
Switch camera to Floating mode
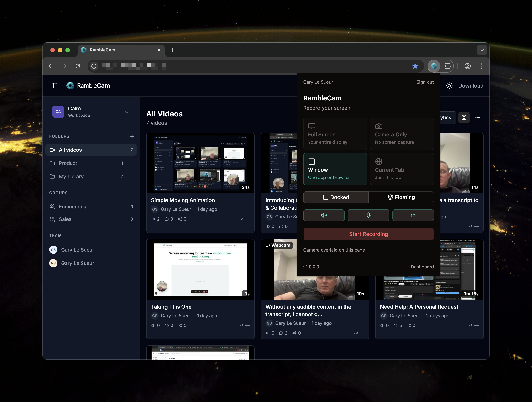pos(401,197)
